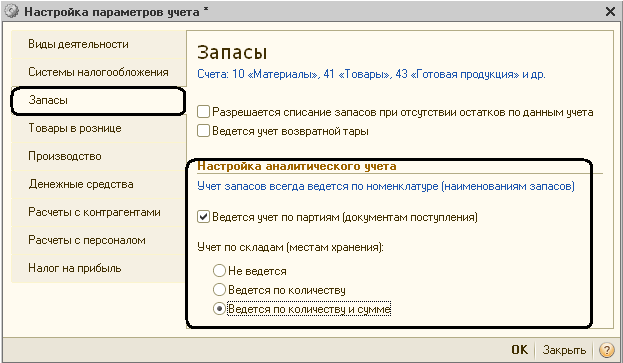This screenshot has height=363, width=623.
Task: Click the Настройка аналитического учета heading
Action: click(x=297, y=166)
